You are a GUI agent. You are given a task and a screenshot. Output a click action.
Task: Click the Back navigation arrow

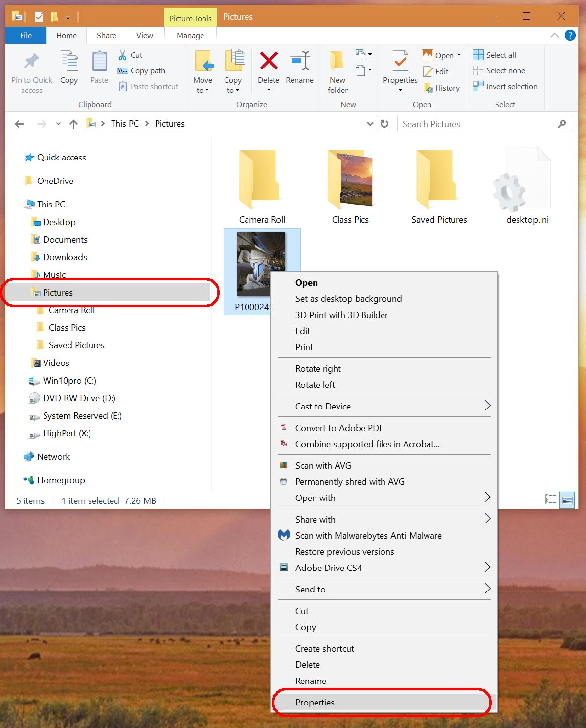point(20,124)
